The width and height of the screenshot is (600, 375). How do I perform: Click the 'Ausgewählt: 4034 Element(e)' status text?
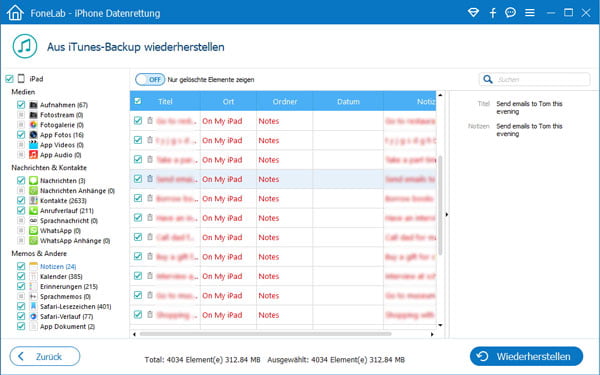[336, 360]
